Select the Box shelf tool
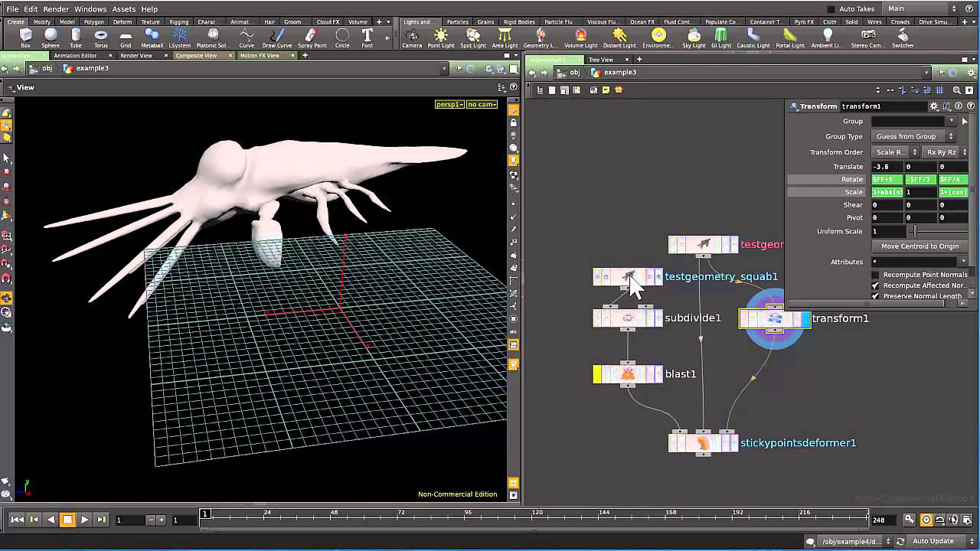The width and height of the screenshot is (980, 551). coord(25,38)
